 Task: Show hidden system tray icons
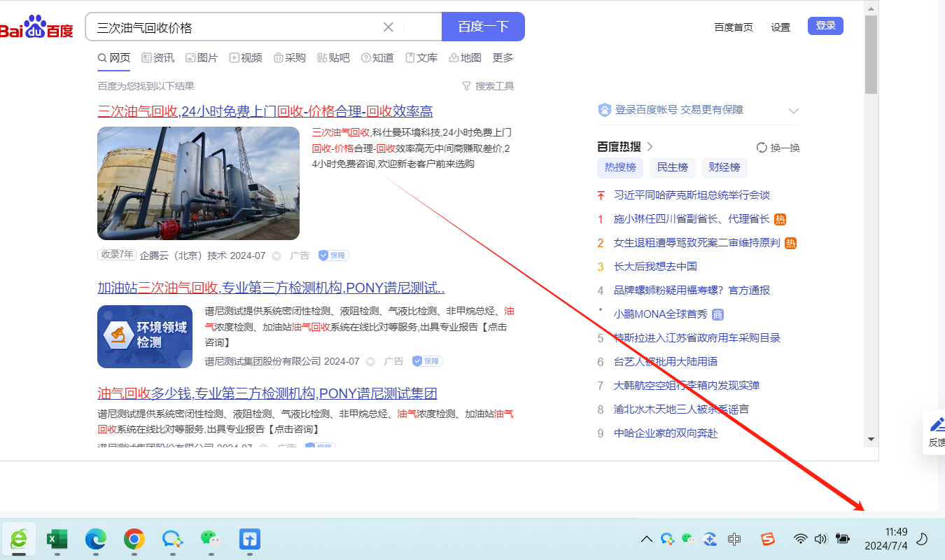[647, 539]
